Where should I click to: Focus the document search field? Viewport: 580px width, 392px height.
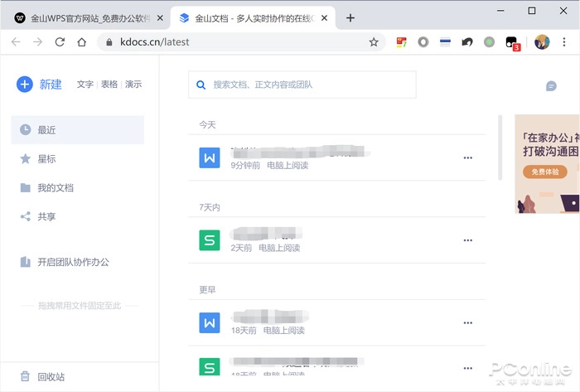click(x=302, y=85)
